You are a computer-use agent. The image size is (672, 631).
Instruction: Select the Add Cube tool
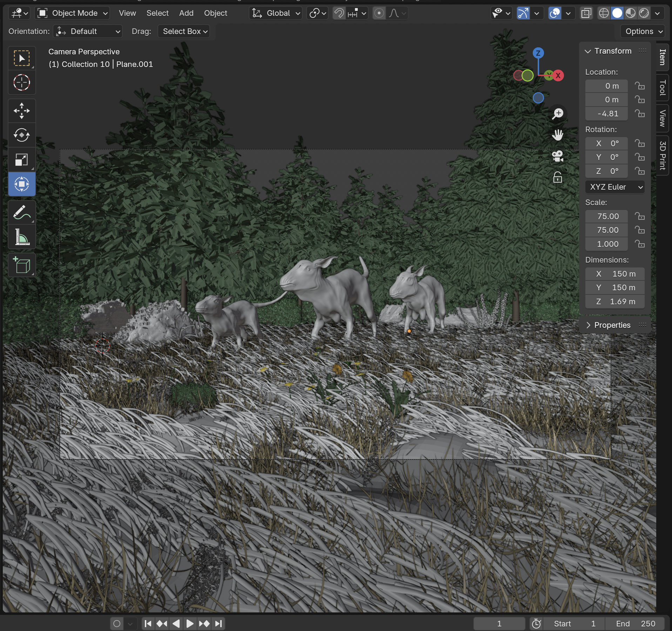tap(22, 265)
